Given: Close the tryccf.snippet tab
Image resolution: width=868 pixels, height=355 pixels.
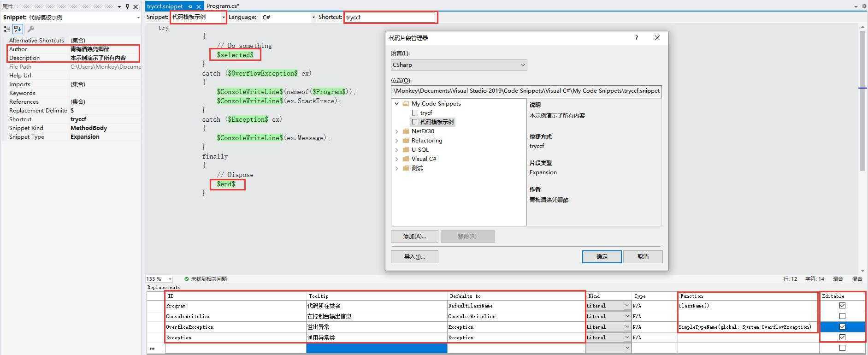Looking at the screenshot, I should [199, 6].
